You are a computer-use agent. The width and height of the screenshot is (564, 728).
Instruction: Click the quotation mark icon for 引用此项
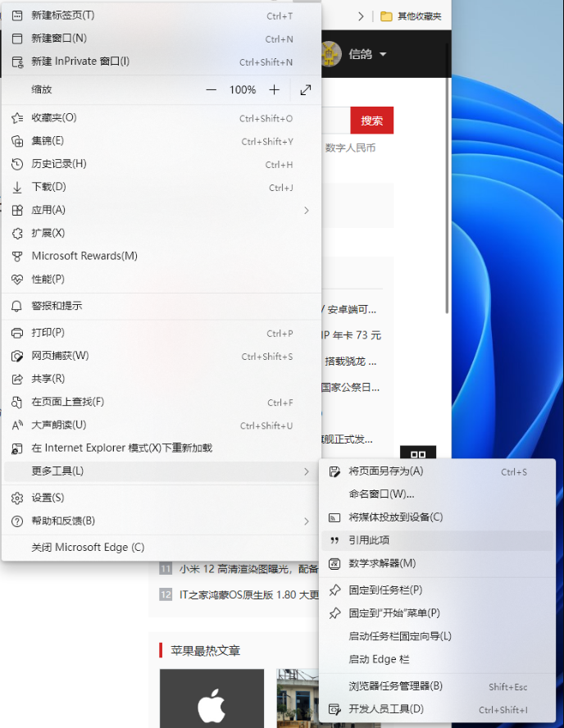[x=334, y=540]
